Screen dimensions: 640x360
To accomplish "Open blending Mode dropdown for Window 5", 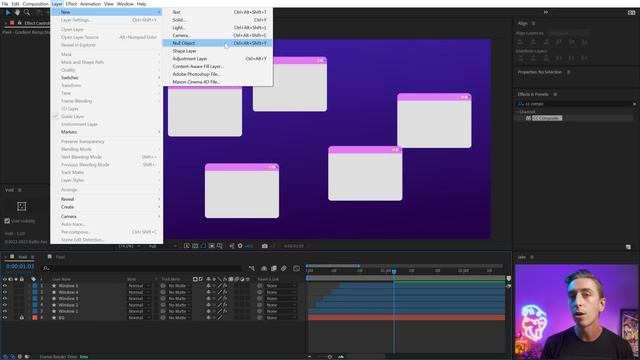I will pyautogui.click(x=139, y=286).
